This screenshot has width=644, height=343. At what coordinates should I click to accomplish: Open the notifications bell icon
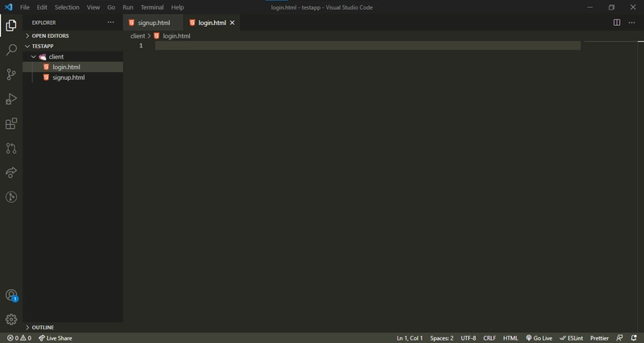point(634,338)
